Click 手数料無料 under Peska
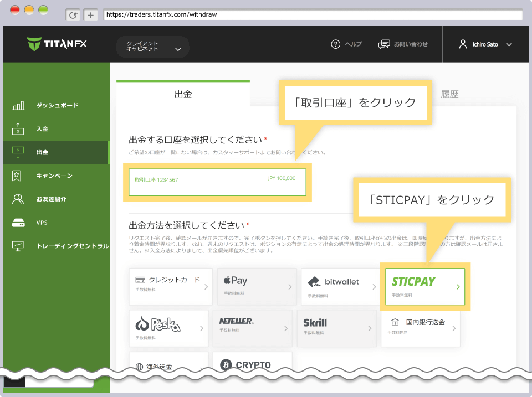This screenshot has width=532, height=397. 146,338
